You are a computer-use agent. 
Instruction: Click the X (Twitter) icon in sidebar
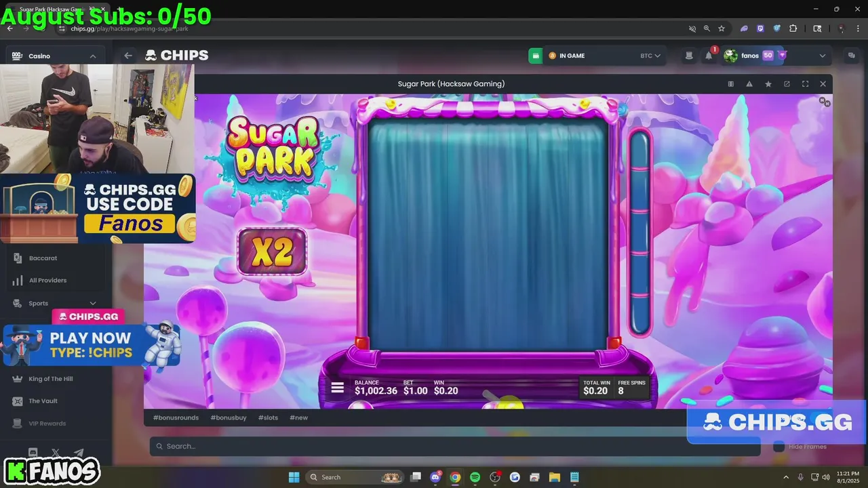(x=56, y=452)
